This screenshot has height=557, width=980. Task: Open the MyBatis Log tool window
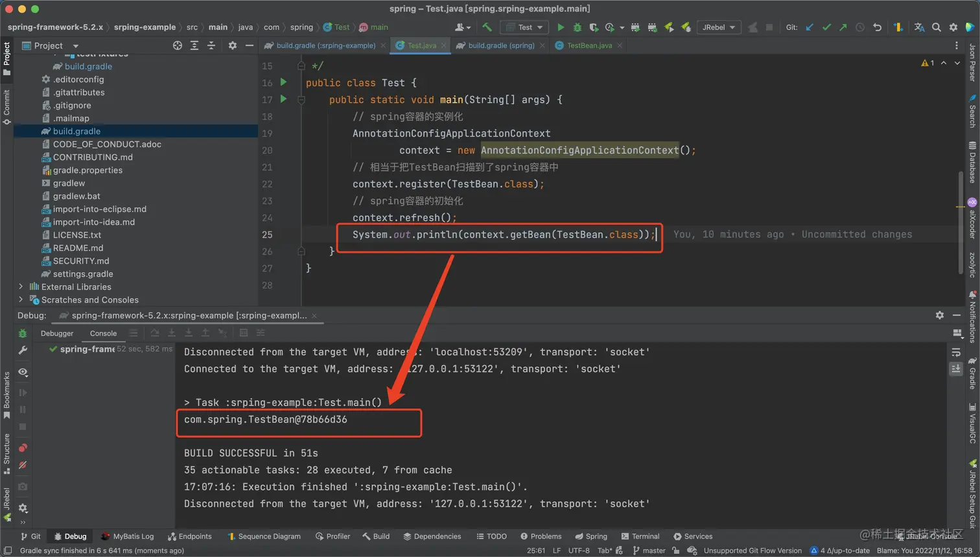tap(127, 536)
